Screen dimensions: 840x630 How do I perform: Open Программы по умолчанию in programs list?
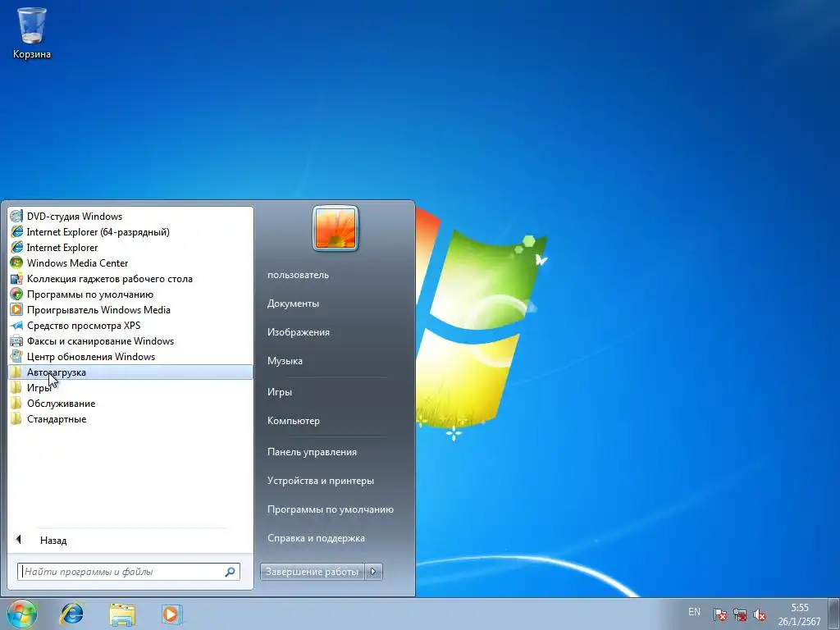coord(130,294)
